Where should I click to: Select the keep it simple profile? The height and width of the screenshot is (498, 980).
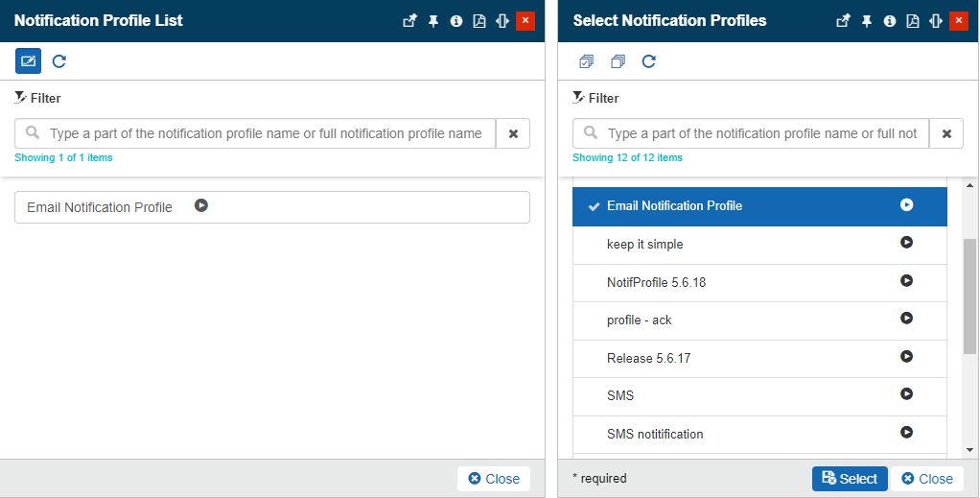click(760, 246)
